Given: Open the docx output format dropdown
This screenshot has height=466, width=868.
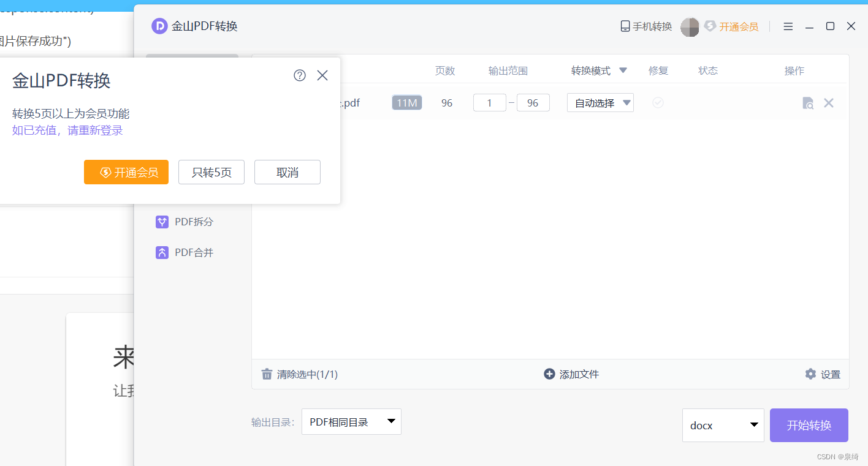Looking at the screenshot, I should tap(723, 425).
